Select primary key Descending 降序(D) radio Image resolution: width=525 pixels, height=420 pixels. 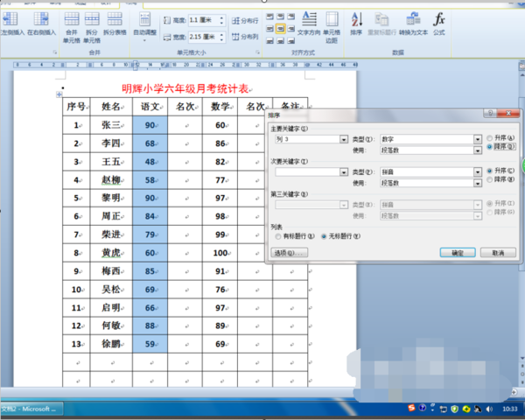[x=490, y=147]
